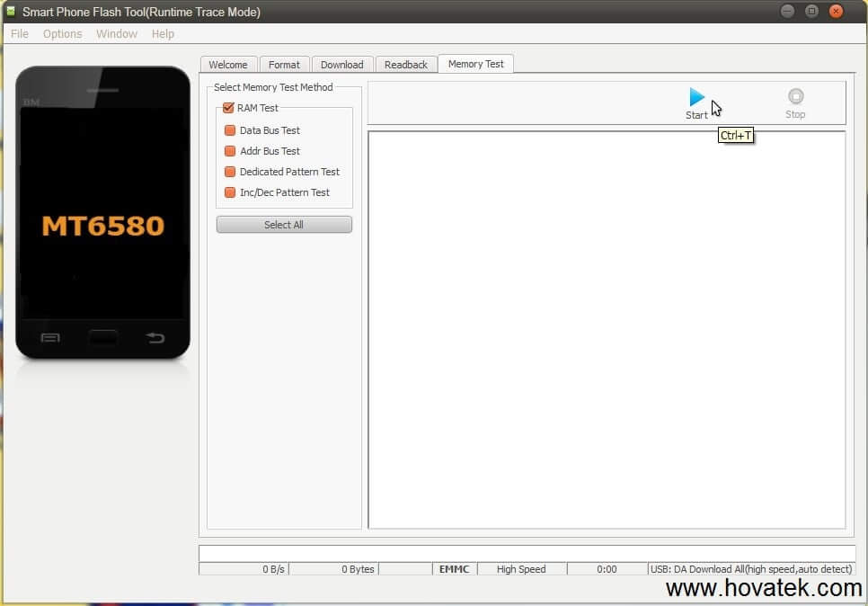
Task: Go to the Download tab
Action: [x=341, y=65]
